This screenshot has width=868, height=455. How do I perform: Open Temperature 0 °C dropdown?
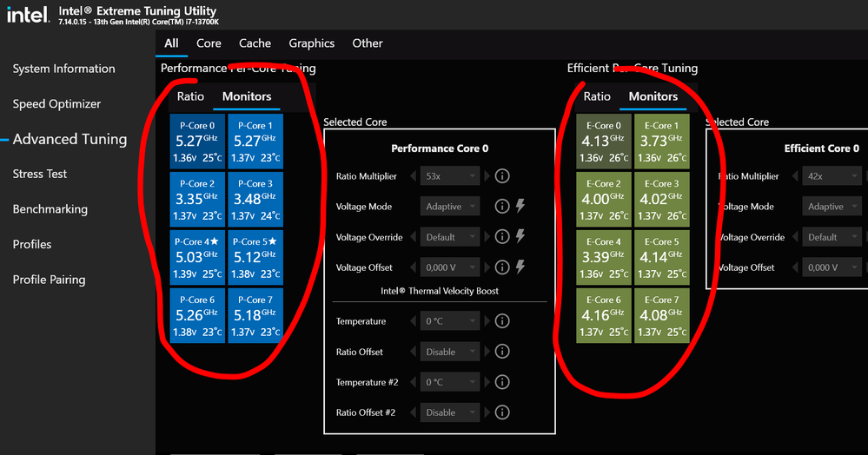pyautogui.click(x=450, y=321)
